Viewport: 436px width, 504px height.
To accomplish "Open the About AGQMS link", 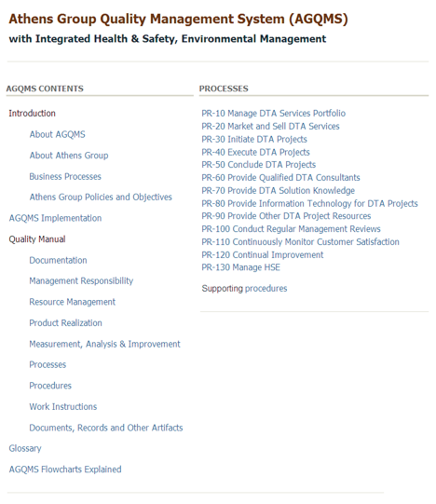I will pyautogui.click(x=57, y=134).
